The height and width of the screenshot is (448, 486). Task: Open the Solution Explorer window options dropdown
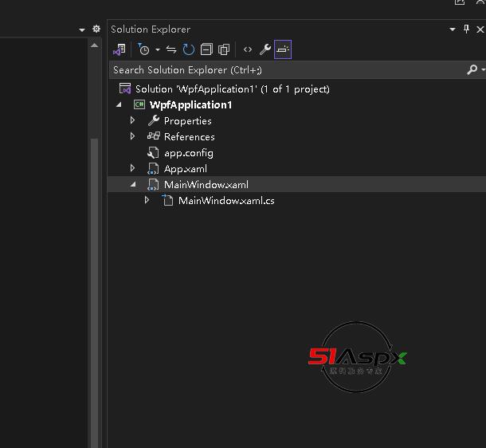[453, 29]
